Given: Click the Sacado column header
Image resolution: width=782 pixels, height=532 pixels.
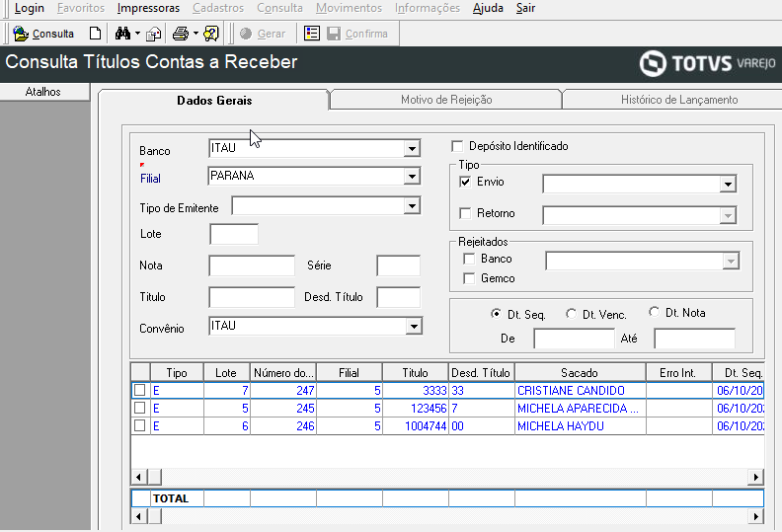Looking at the screenshot, I should (x=580, y=372).
